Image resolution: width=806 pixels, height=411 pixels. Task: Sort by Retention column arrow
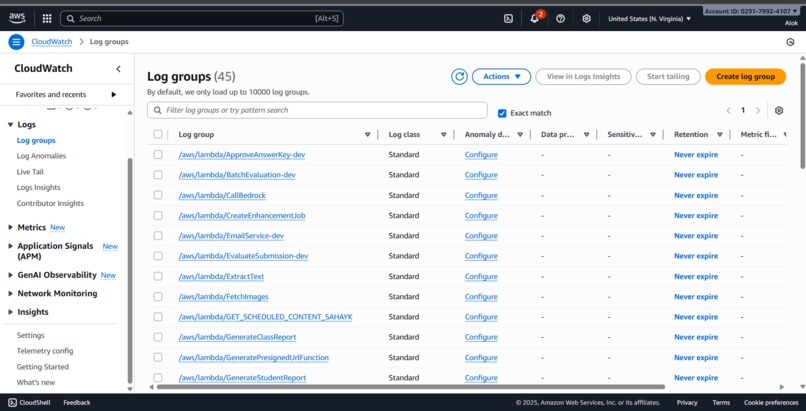(720, 135)
